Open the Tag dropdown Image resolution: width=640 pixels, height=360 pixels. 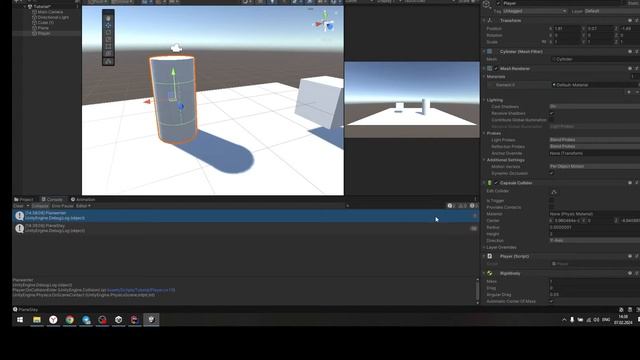(x=535, y=11)
